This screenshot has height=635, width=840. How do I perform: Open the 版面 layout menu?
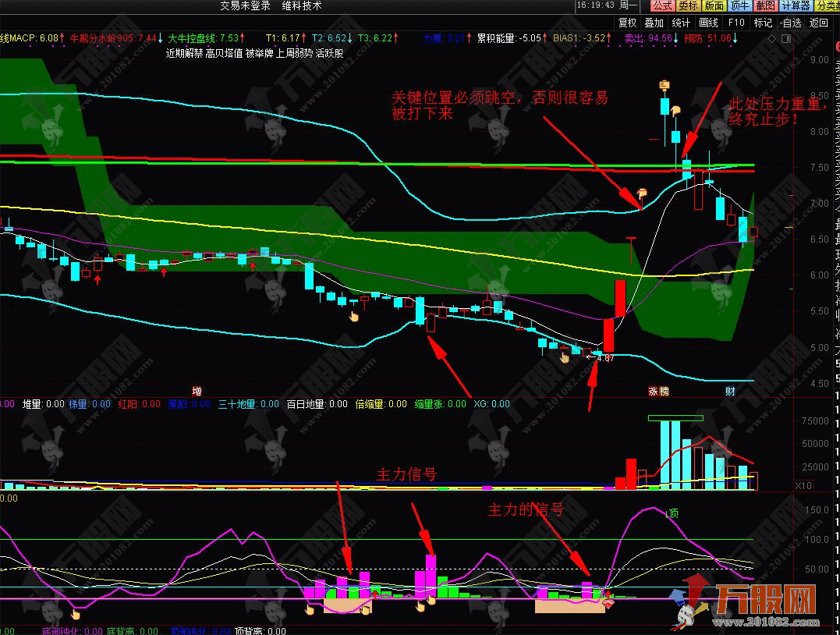[714, 6]
